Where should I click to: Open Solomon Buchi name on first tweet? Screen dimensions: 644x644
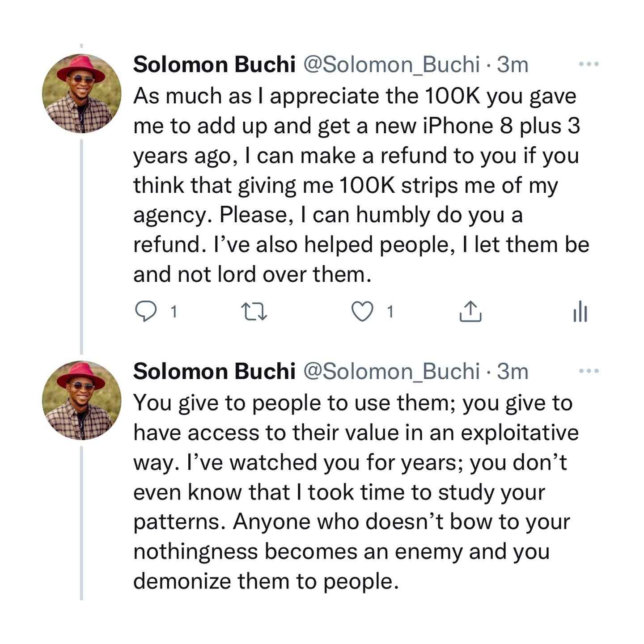pyautogui.click(x=214, y=64)
